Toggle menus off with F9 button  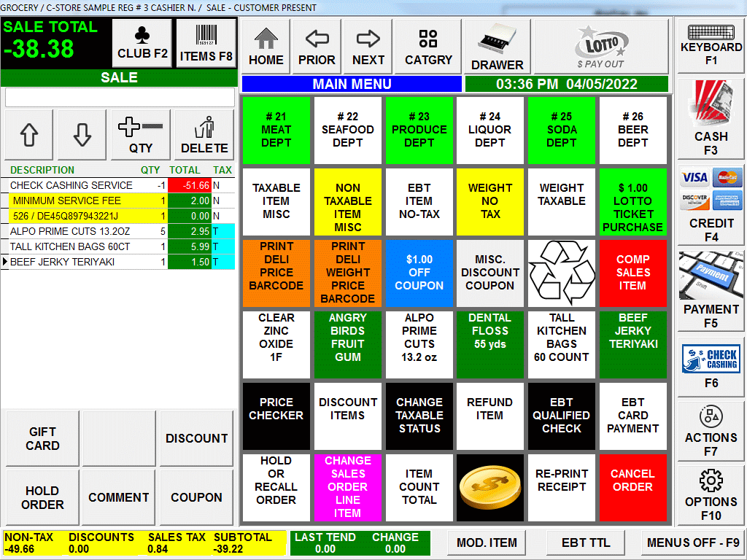click(692, 542)
